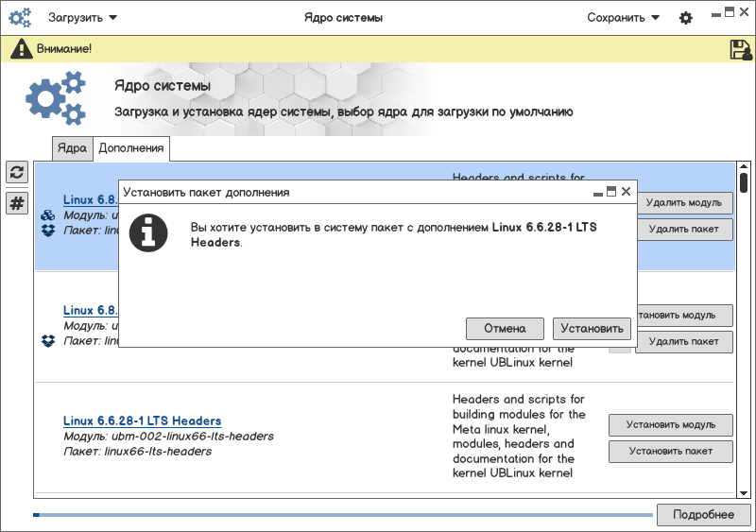Switch to the Ядра tab
The height and width of the screenshot is (532, 756).
pos(73,148)
